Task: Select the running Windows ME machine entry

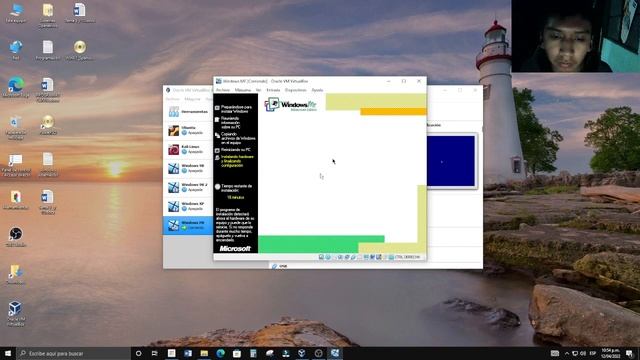Action: [188, 225]
